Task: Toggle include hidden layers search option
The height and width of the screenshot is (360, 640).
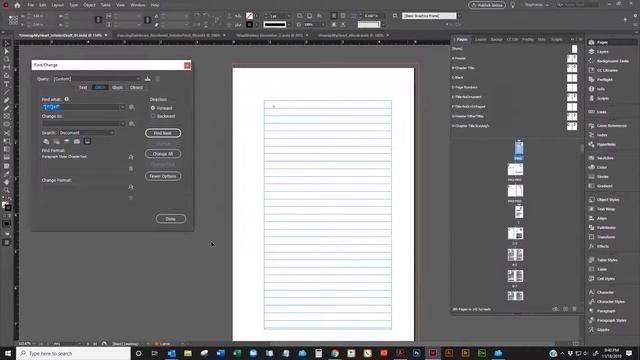Action: point(67,142)
